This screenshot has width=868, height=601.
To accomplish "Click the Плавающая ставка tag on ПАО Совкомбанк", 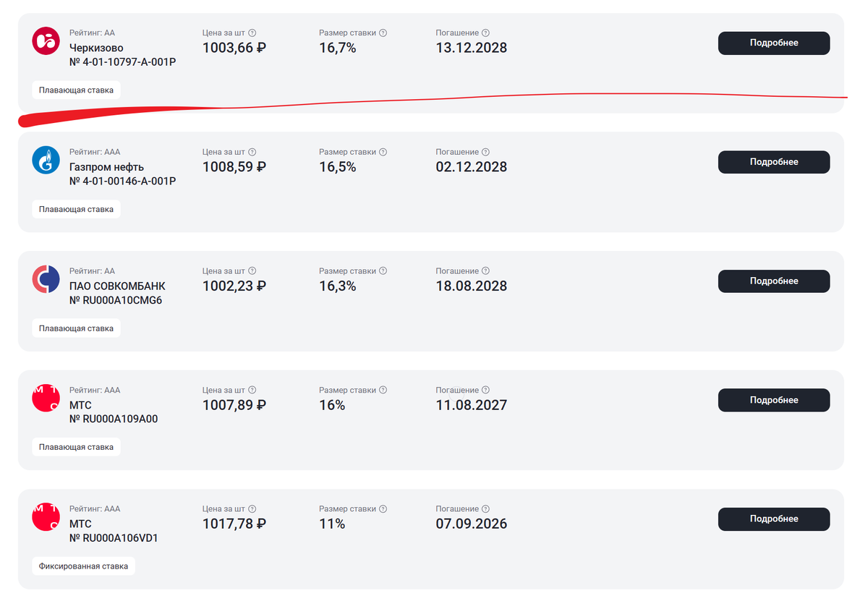I will pos(76,328).
